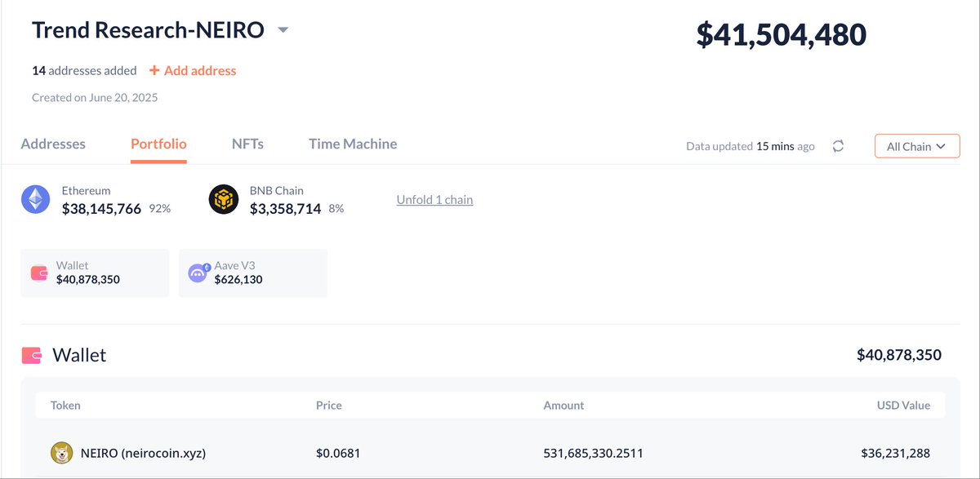Select the Portfolio tab
980x479 pixels.
158,144
